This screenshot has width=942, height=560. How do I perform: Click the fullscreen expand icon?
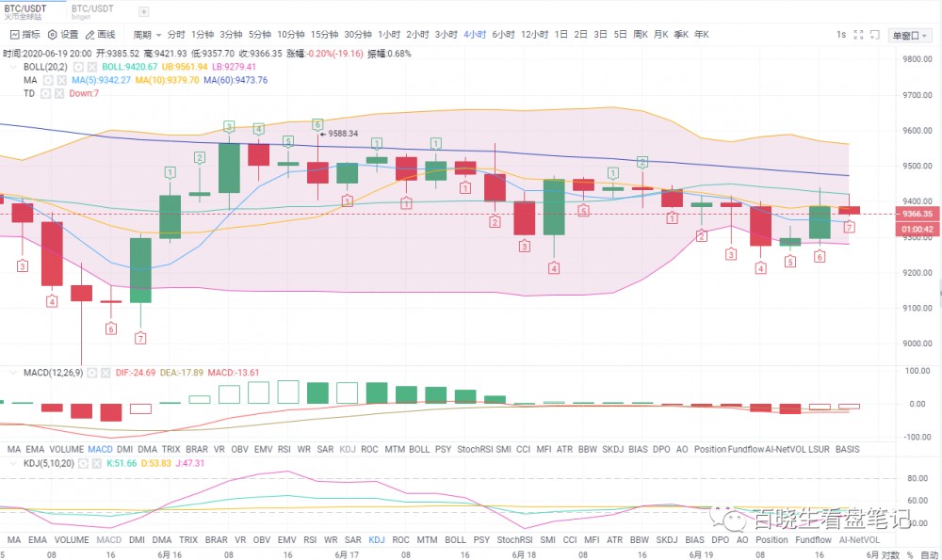pos(859,34)
